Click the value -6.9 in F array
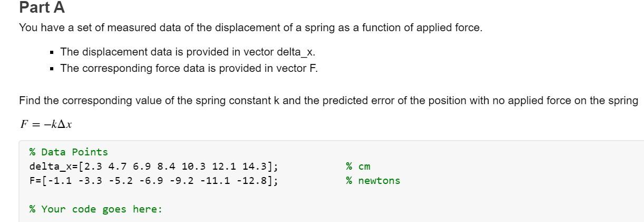 click(151, 181)
